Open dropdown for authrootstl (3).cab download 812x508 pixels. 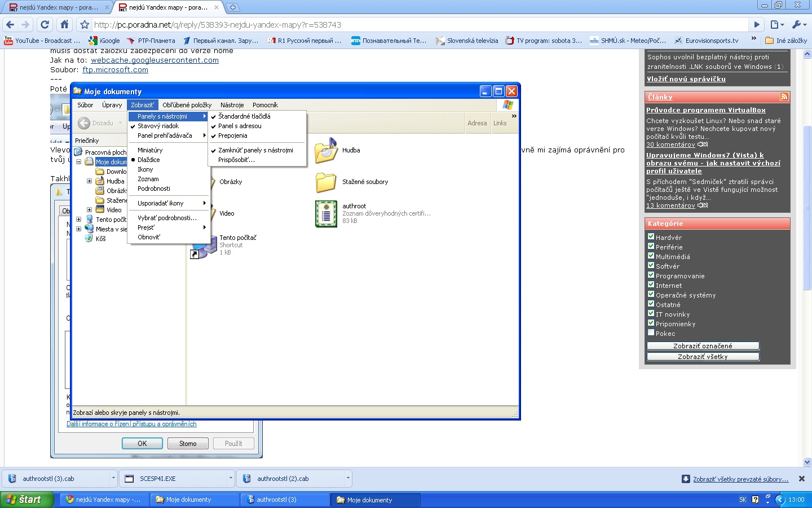pos(113,479)
